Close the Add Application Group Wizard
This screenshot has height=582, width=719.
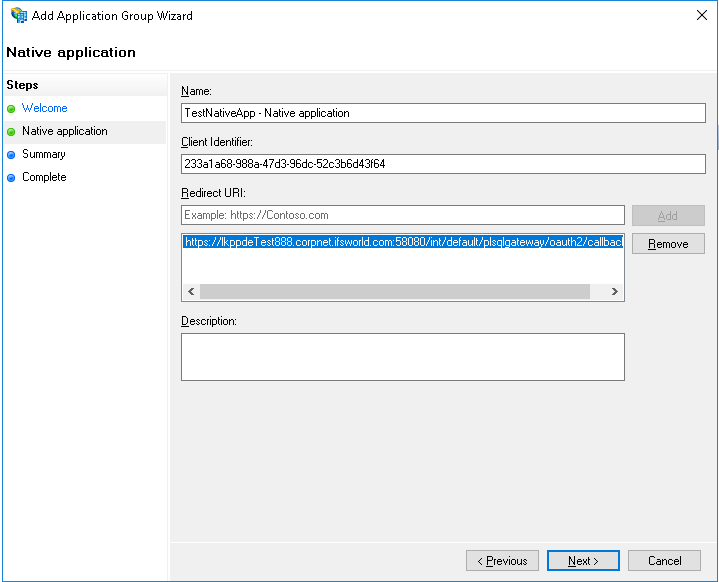[x=700, y=15]
